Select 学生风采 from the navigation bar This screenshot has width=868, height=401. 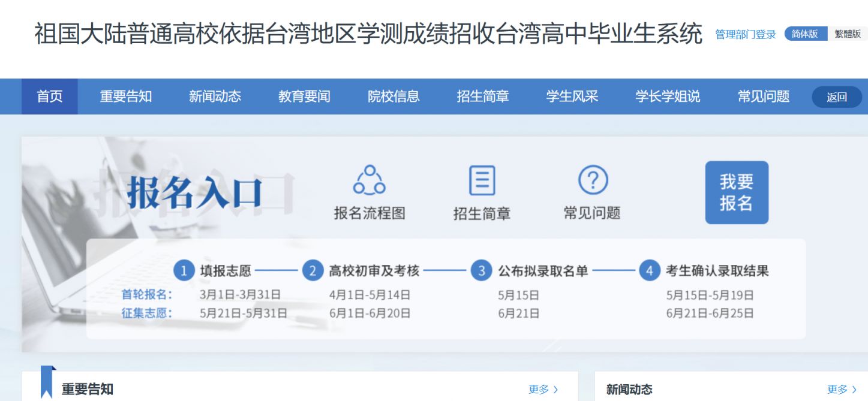(x=572, y=97)
